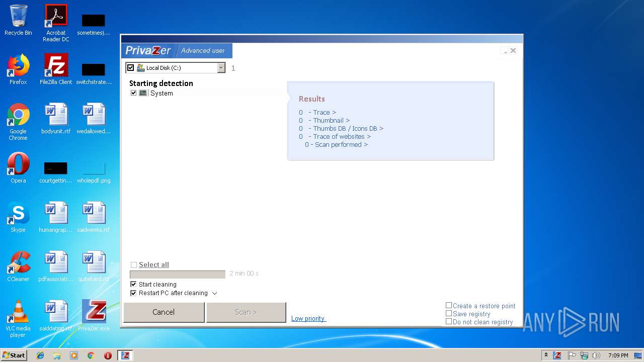The width and height of the screenshot is (644, 362).
Task: Launch Skype from the desktop
Action: tap(18, 217)
